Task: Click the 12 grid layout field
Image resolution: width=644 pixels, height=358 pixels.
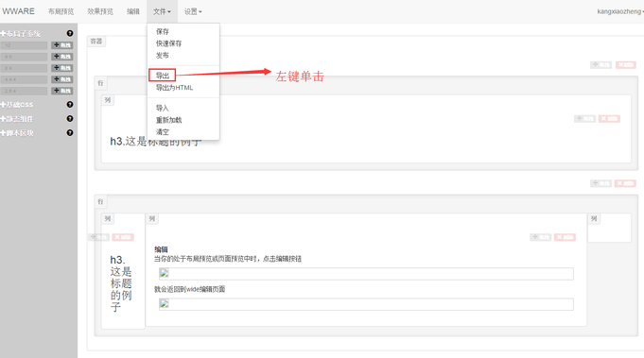Action: tap(25, 45)
